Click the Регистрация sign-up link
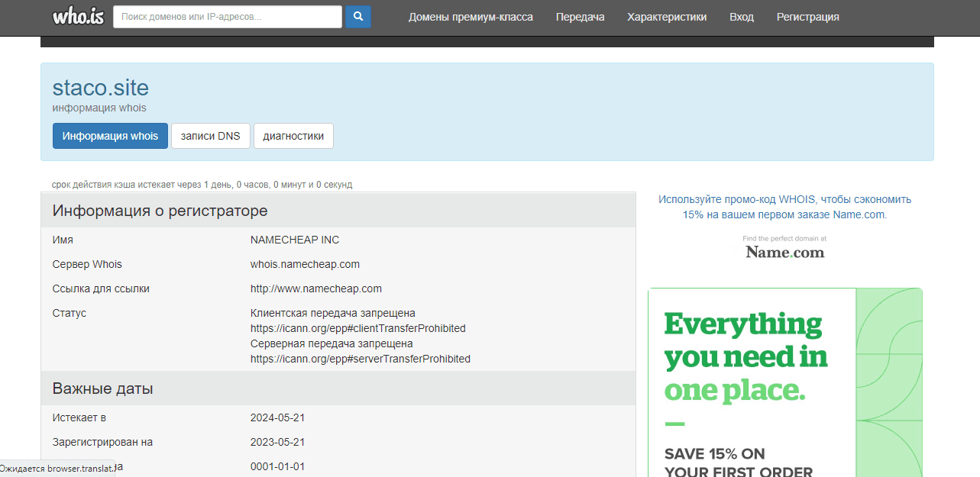This screenshot has width=980, height=477. point(807,17)
